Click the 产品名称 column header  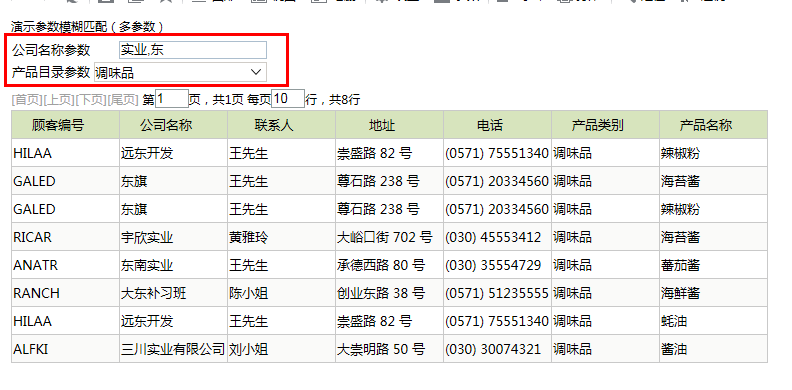click(x=713, y=125)
